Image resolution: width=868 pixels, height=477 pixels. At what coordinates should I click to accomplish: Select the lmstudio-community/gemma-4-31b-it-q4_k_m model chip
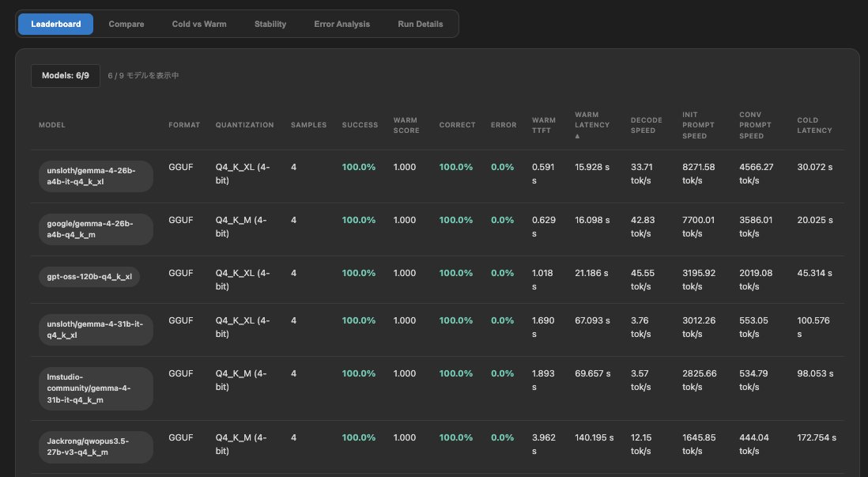(x=96, y=388)
